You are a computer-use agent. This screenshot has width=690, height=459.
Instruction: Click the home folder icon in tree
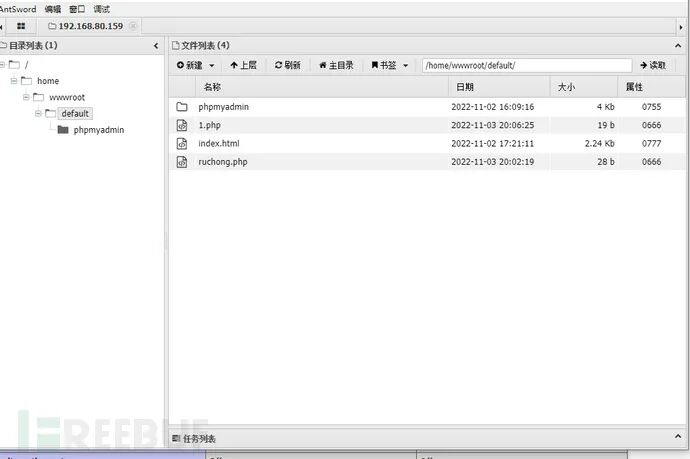coord(26,81)
